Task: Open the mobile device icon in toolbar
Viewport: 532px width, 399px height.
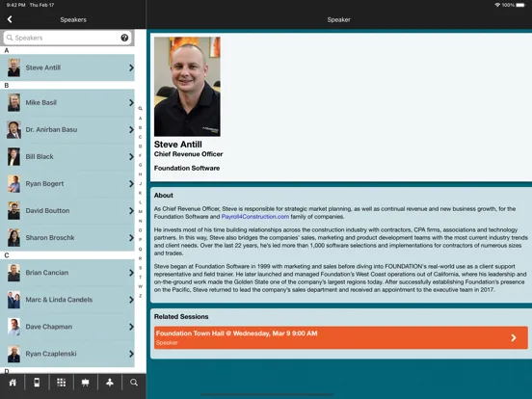Action: 37,383
